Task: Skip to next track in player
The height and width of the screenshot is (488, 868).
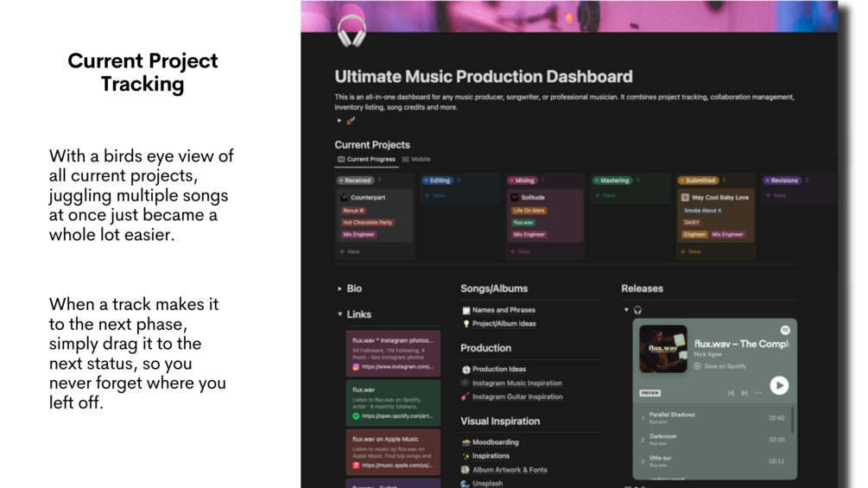Action: 744,393
